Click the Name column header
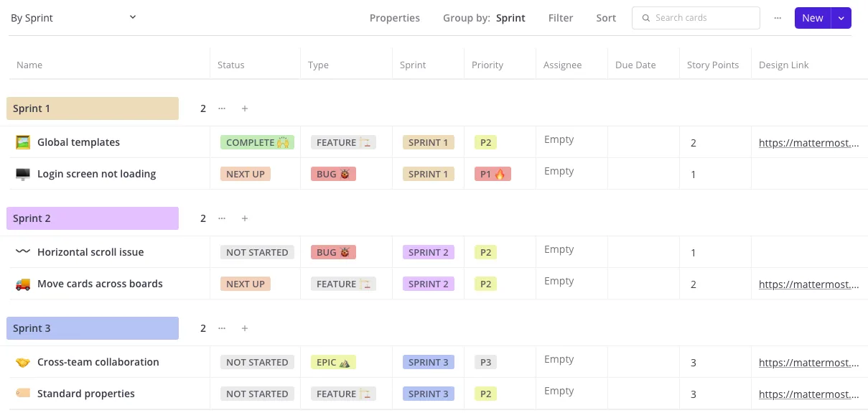Screen dimensions: 868x413 point(29,65)
